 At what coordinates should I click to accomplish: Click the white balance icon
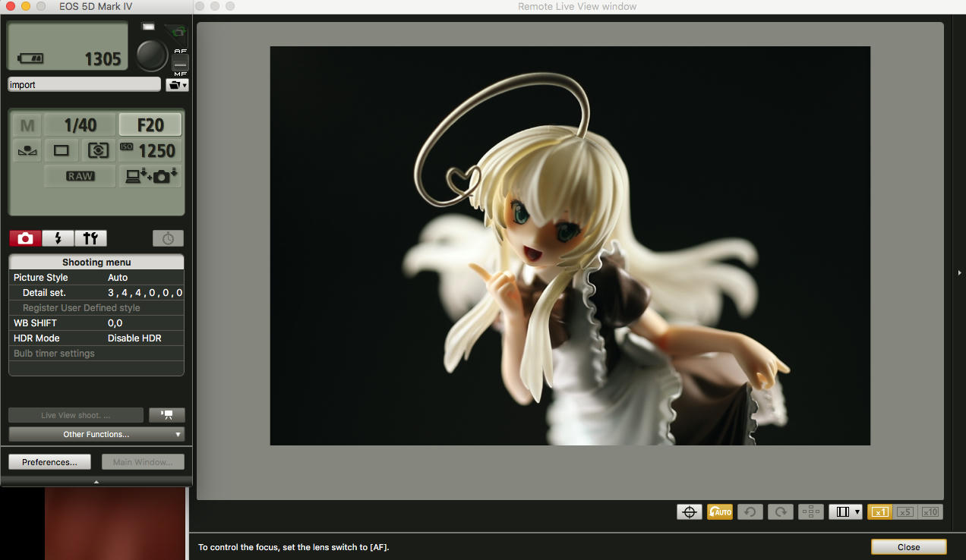(27, 150)
